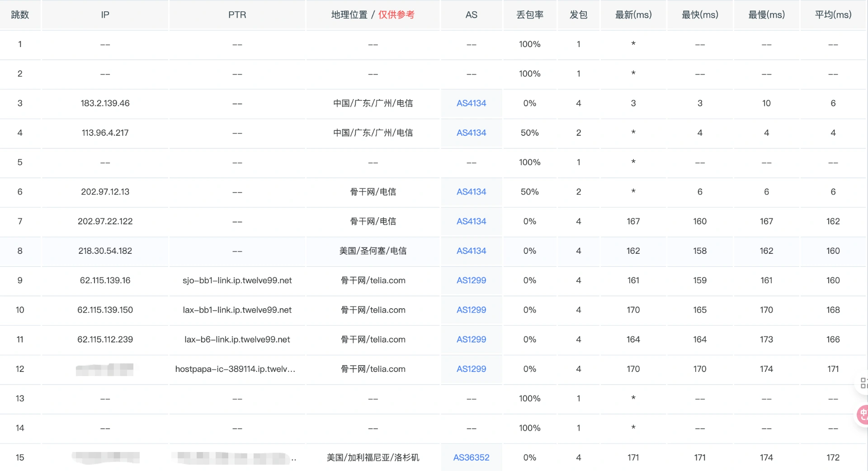868x471 pixels.
Task: Open AS1299 link in hostpapa row
Action: click(x=471, y=369)
